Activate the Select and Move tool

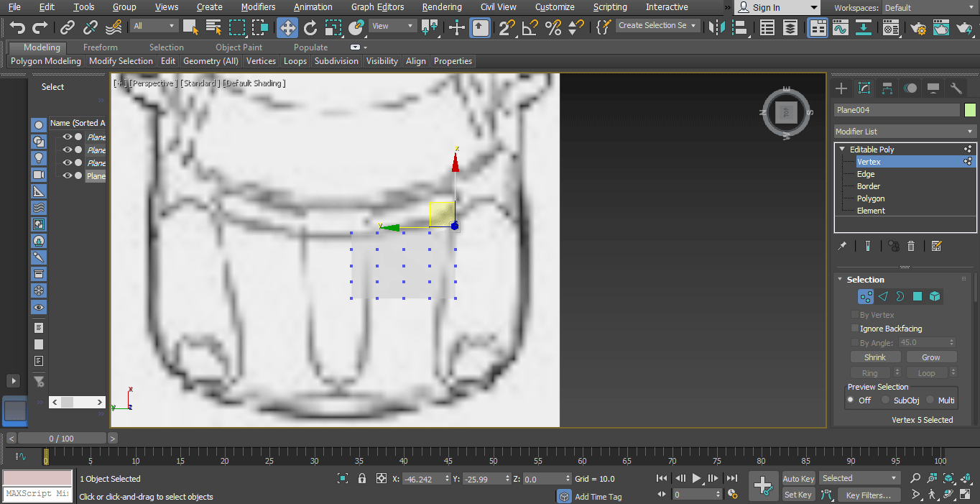pos(287,27)
